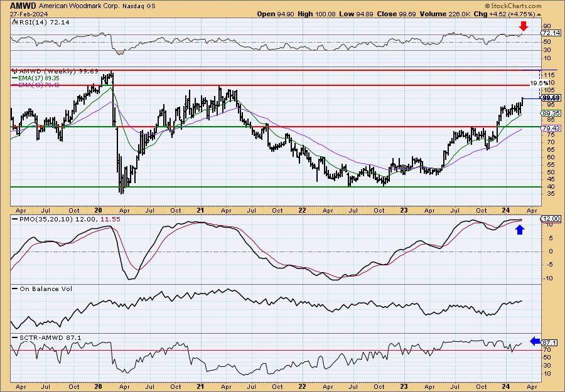Select the EMA(17) 89.35 legend entry
The image size is (565, 392).
[x=36, y=78]
